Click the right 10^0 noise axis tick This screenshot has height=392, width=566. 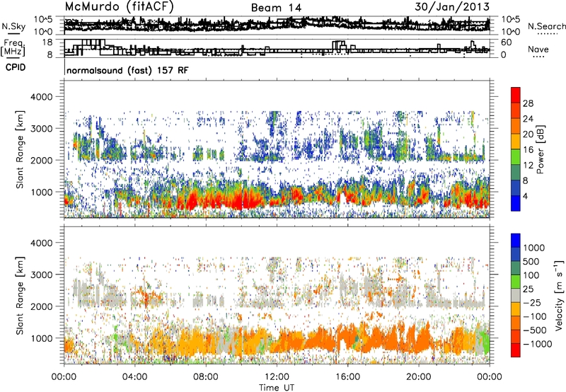[x=511, y=32]
